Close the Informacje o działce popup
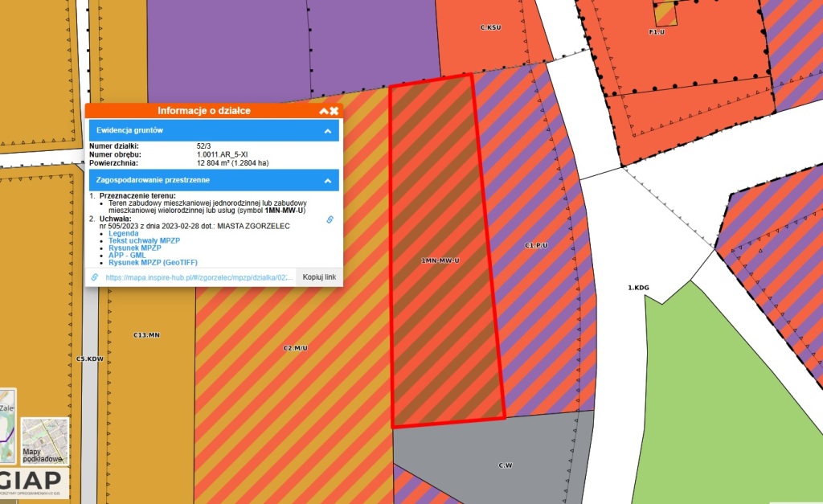This screenshot has height=504, width=823. point(334,111)
